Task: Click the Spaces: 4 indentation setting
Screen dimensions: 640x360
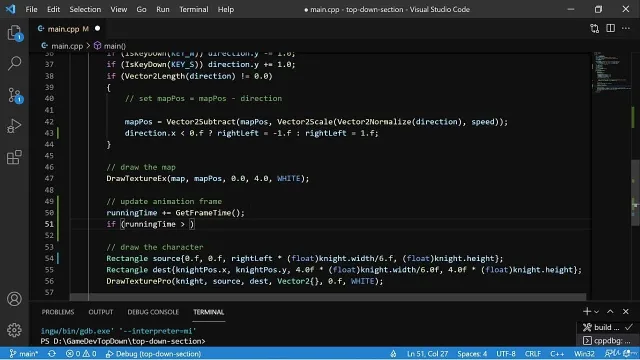Action: tap(472, 353)
